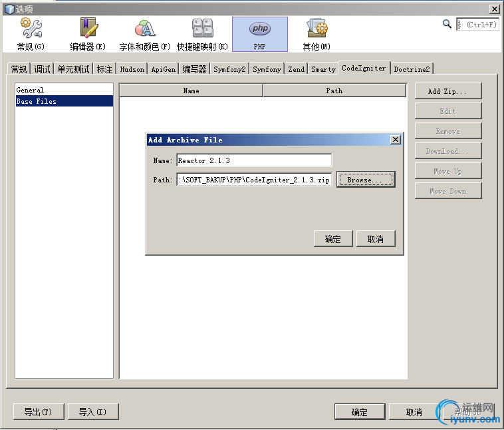Switch to the Zend tab
Viewport: 504px width, 430px height.
296,69
